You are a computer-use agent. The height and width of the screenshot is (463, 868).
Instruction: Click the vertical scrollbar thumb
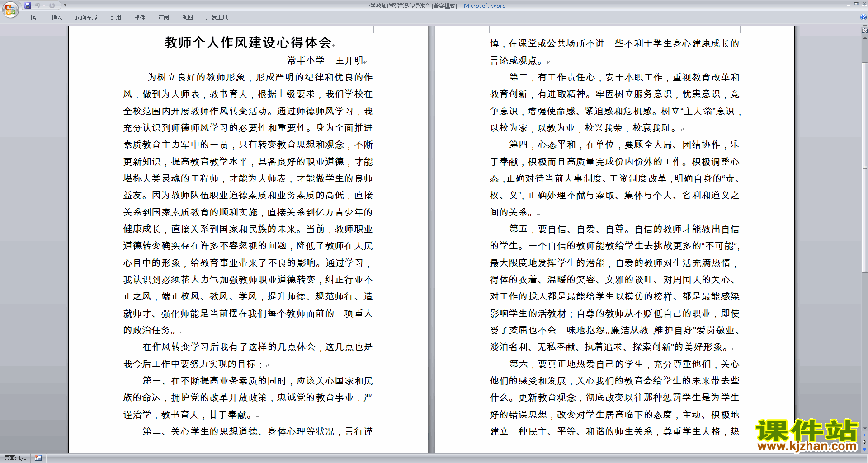[x=865, y=167]
